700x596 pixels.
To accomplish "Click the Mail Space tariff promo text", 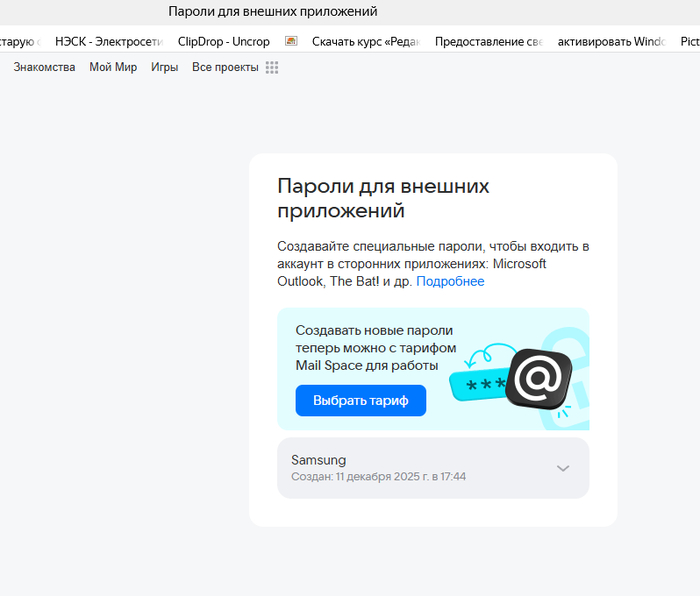I will [375, 347].
